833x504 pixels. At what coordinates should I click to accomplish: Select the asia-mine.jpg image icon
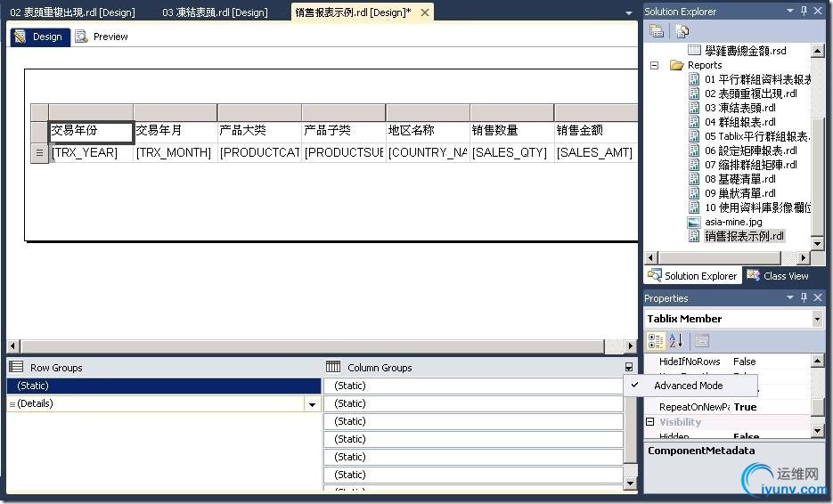(x=694, y=222)
